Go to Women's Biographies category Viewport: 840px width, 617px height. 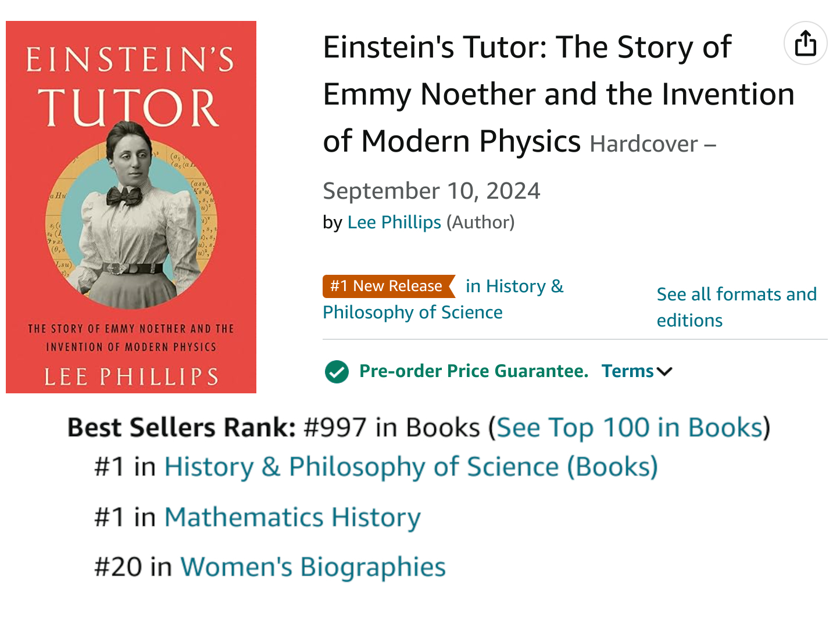313,567
